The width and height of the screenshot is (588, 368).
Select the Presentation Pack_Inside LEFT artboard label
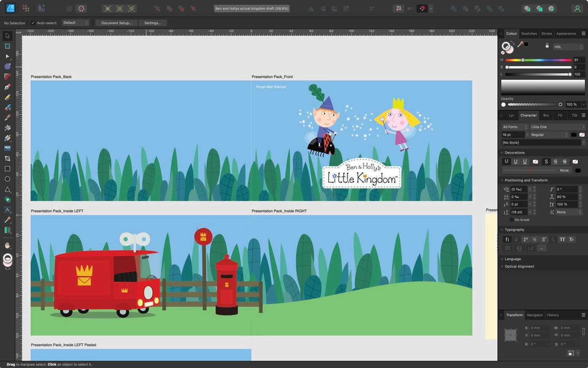pos(57,211)
